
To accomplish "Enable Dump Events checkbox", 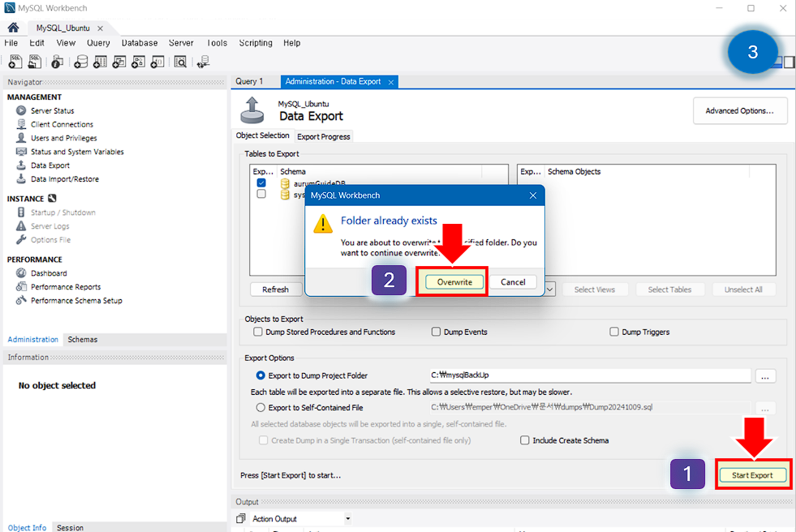I will (x=436, y=332).
